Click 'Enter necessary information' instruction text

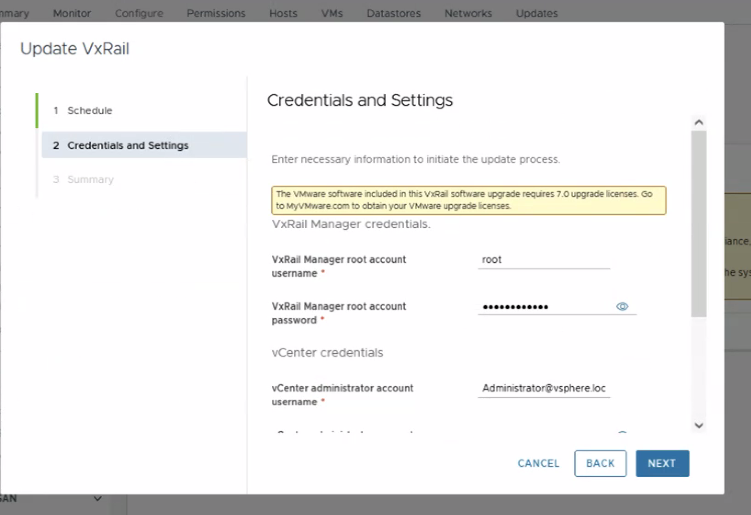pos(415,160)
